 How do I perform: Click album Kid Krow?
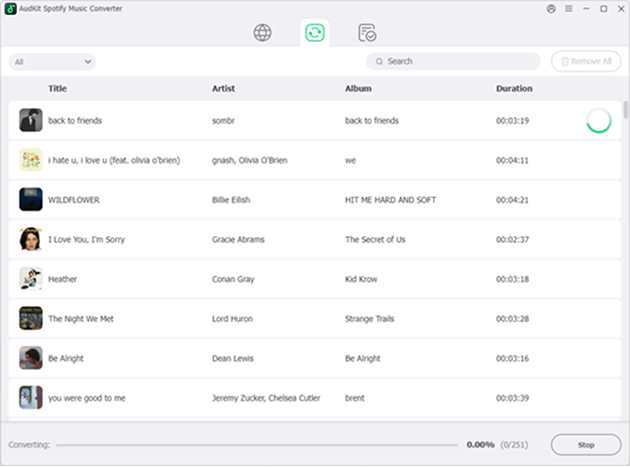point(361,279)
